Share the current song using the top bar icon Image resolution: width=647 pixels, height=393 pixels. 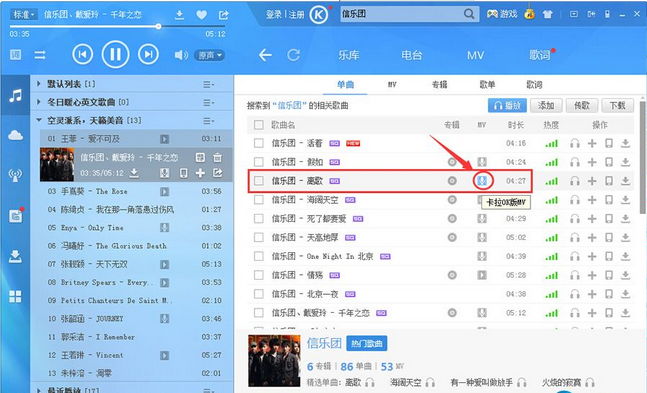pos(223,15)
